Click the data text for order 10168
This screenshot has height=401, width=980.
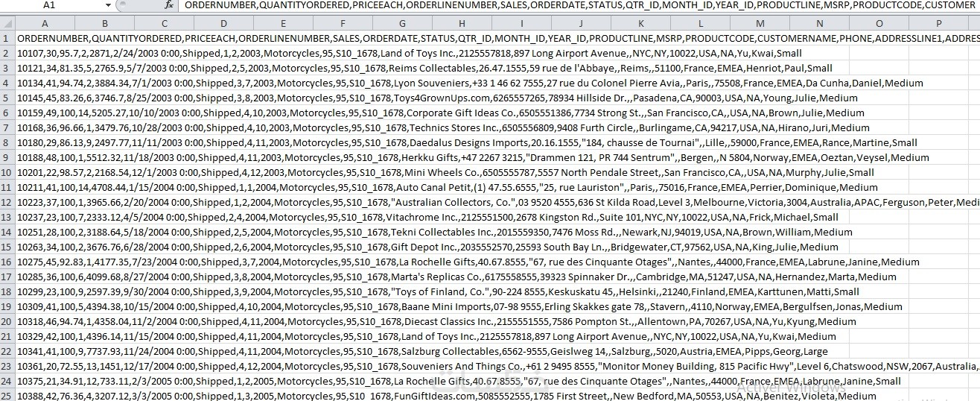pos(443,127)
